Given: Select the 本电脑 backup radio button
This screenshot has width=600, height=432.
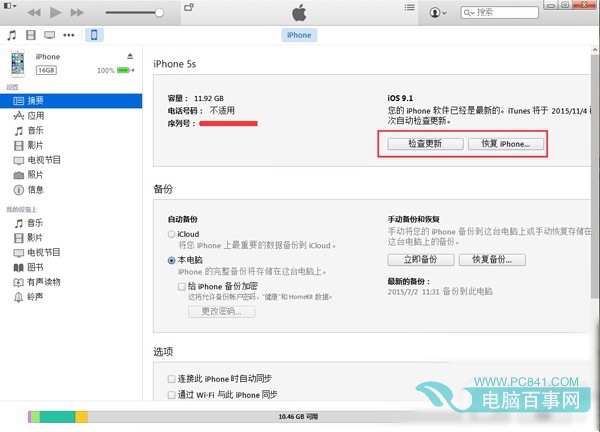Looking at the screenshot, I should tap(171, 260).
